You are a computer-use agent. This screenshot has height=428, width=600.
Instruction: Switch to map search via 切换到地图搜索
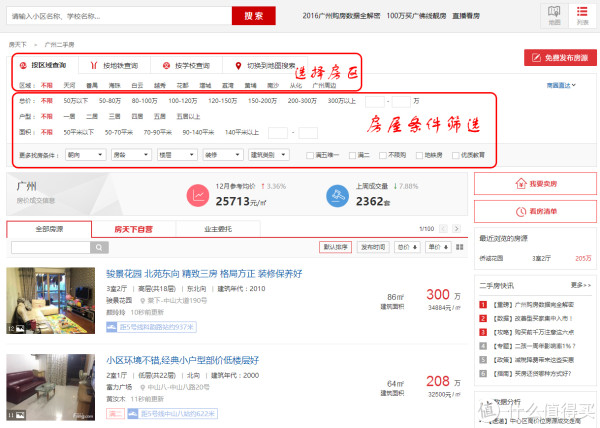click(x=271, y=65)
